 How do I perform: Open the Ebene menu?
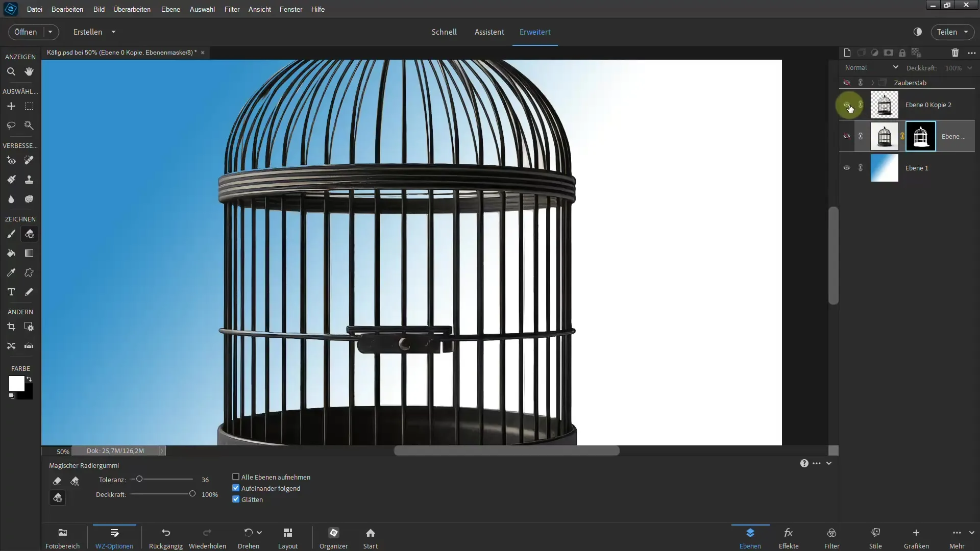tap(170, 9)
